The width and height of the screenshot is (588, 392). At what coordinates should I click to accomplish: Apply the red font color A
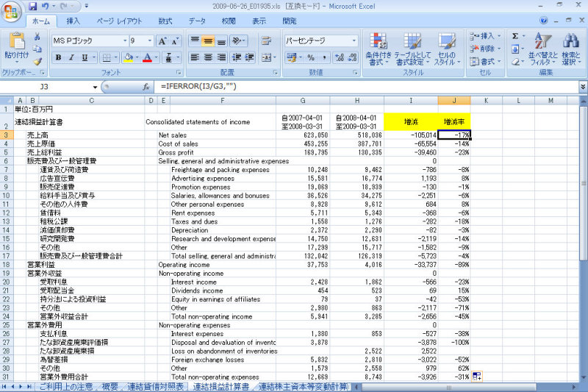[x=148, y=57]
